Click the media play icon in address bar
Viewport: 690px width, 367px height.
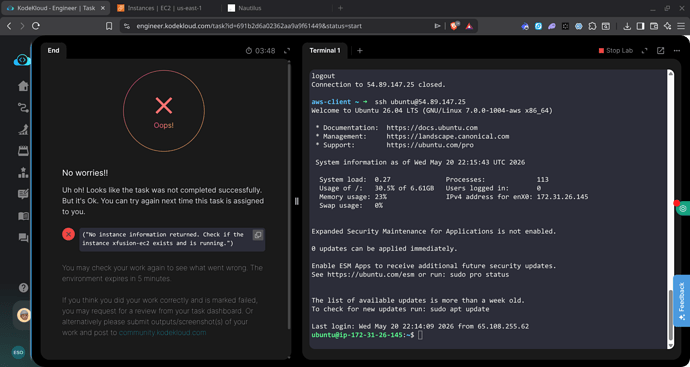437,26
